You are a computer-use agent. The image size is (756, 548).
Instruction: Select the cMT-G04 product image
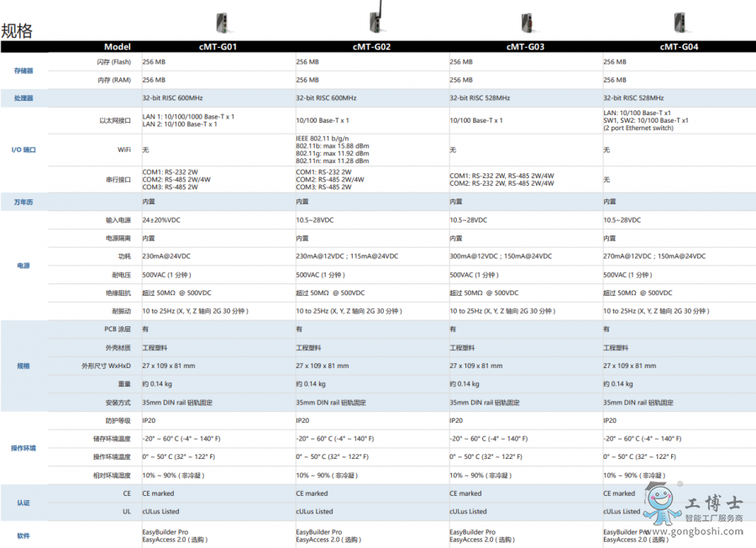pos(679,22)
